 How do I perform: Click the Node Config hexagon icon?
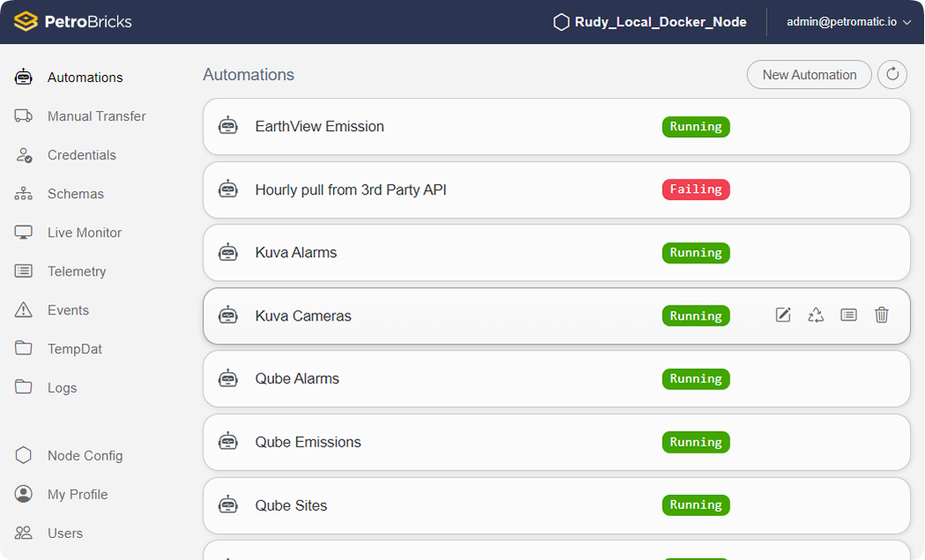tap(24, 455)
